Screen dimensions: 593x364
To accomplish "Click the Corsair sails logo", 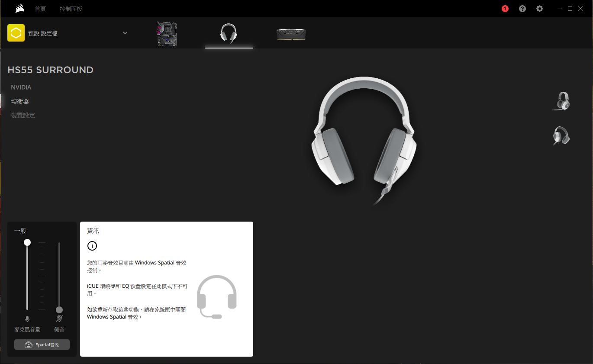I will 19,9.
